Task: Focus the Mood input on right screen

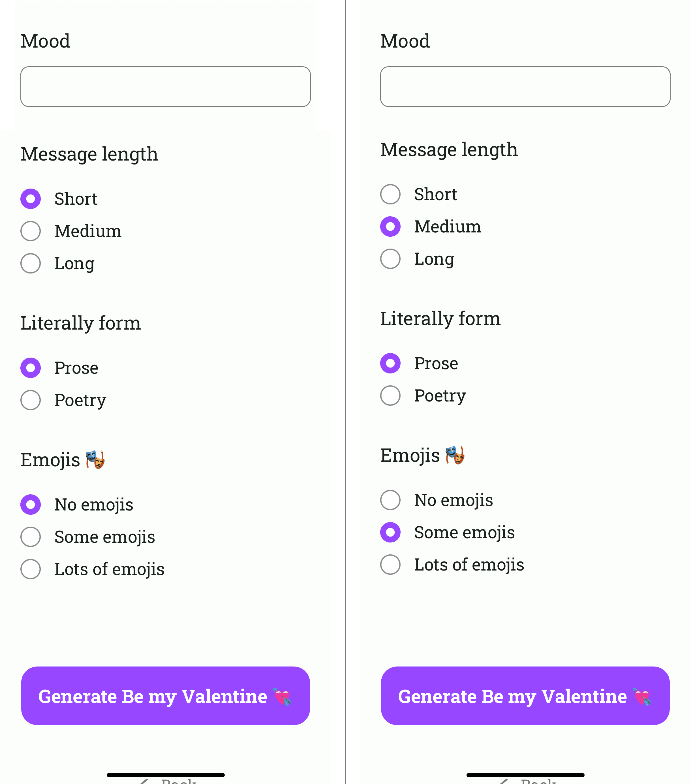Action: pyautogui.click(x=525, y=87)
